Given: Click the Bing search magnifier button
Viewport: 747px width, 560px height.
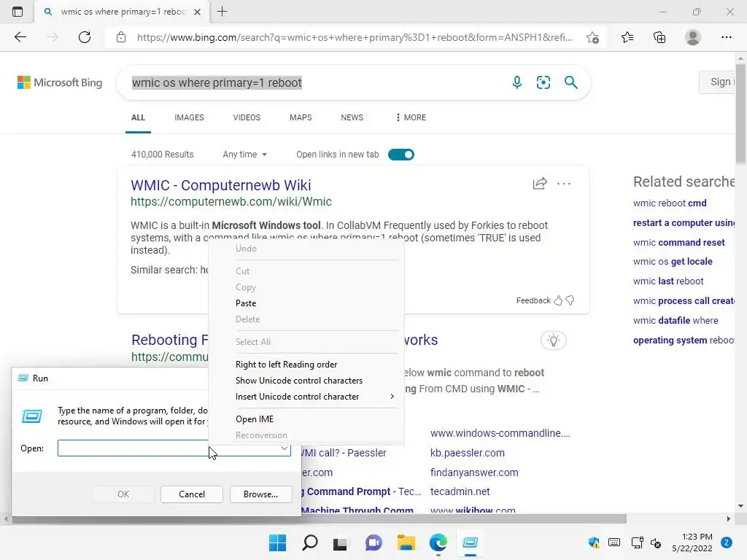Looking at the screenshot, I should click(x=570, y=82).
